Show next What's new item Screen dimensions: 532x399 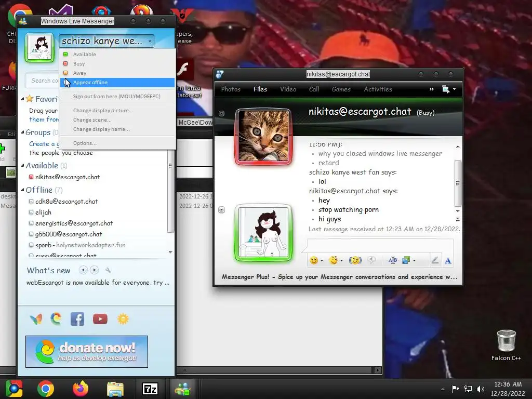(x=95, y=270)
